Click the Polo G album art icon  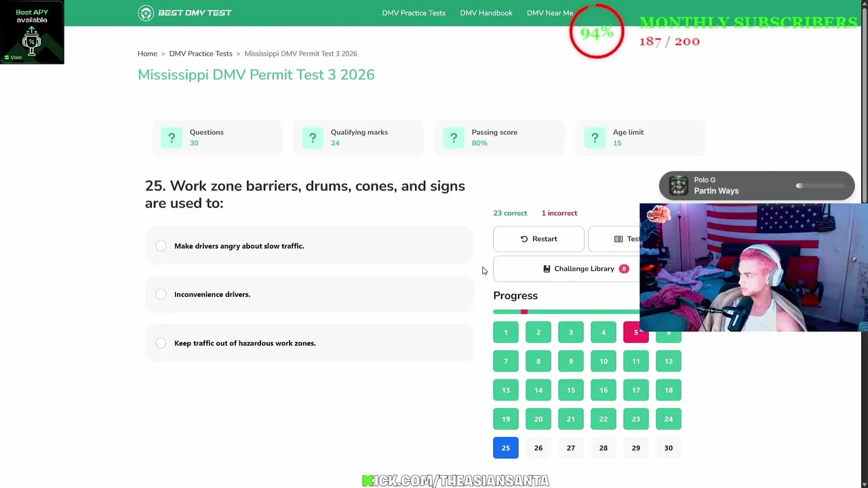(x=678, y=186)
